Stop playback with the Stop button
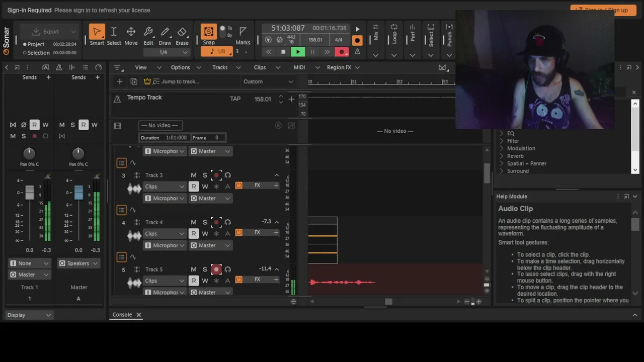644x362 pixels. click(x=283, y=52)
